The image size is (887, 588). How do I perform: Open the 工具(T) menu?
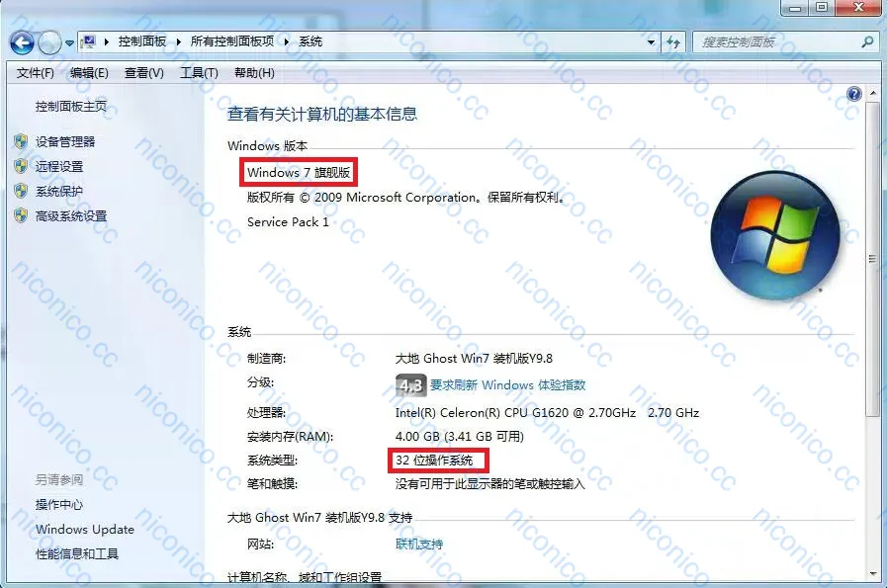click(199, 73)
